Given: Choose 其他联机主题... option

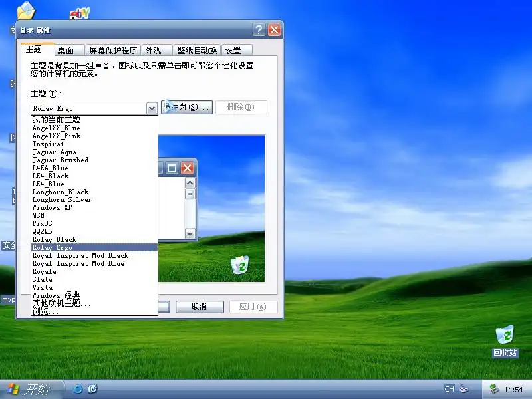Looking at the screenshot, I should (94, 303).
